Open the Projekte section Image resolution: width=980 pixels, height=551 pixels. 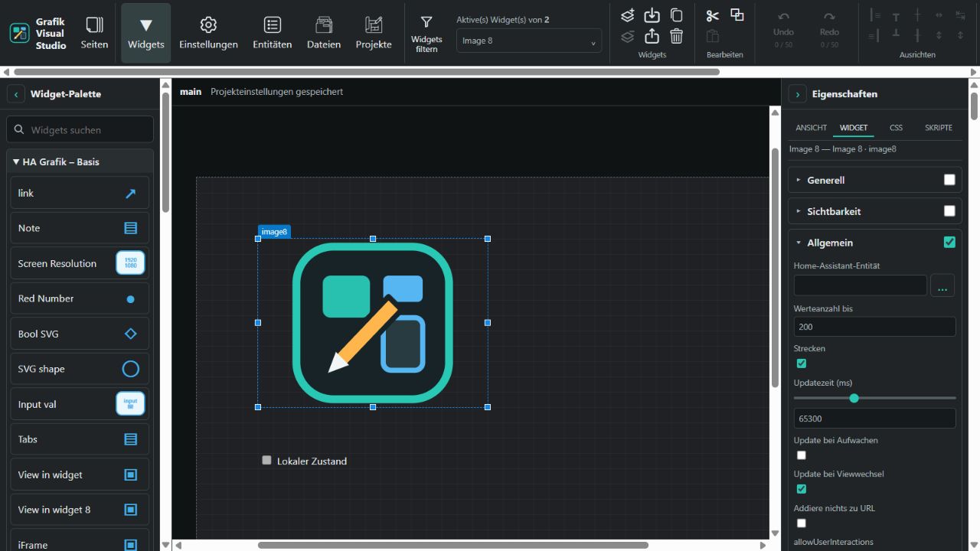coord(374,33)
